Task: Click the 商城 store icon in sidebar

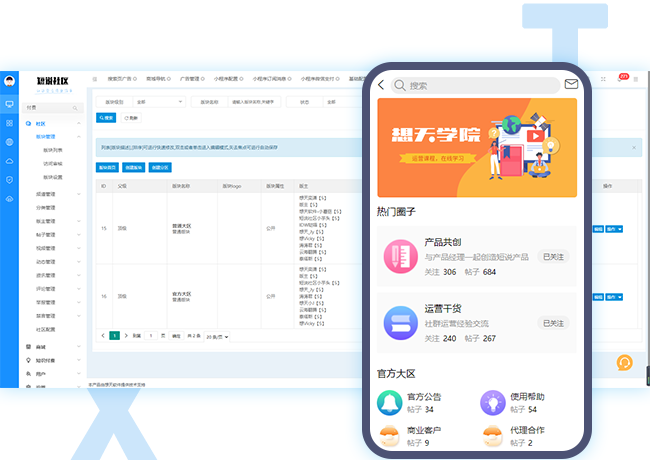Action: coord(28,346)
